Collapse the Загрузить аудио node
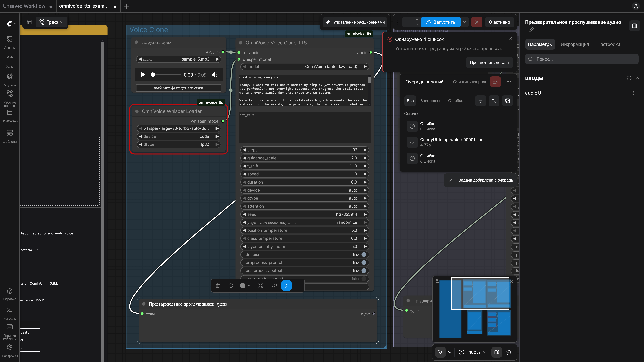Screen dimensions: 644x362 point(136,42)
